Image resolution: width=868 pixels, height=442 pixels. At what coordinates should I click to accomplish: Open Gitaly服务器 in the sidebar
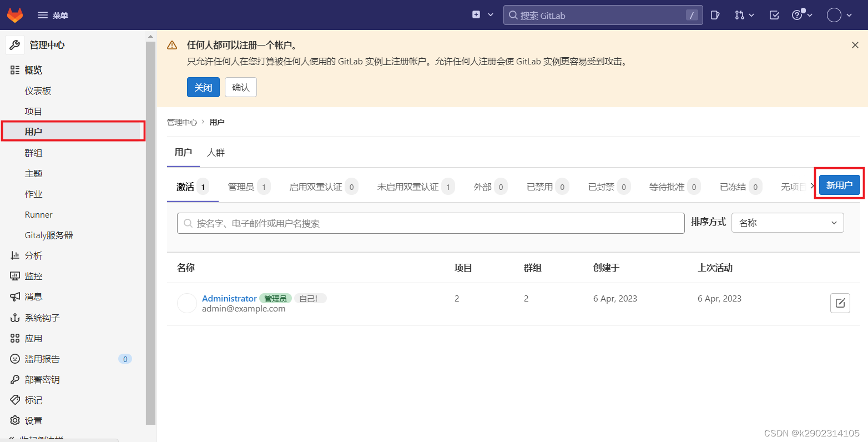coord(49,235)
